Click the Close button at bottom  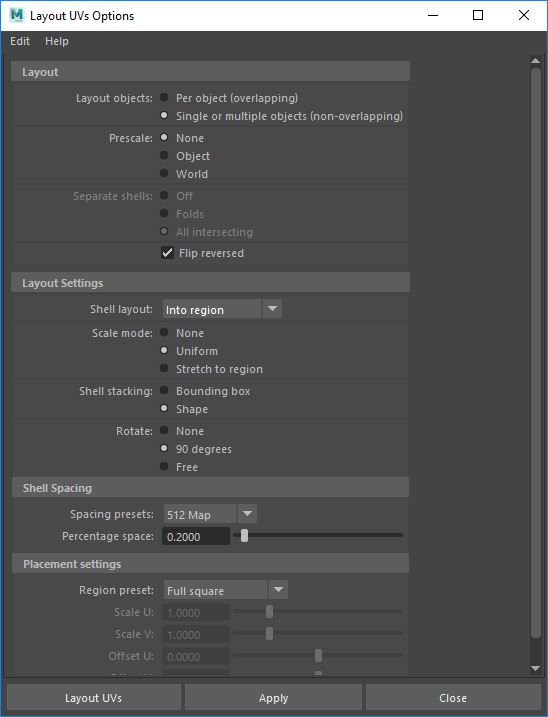[453, 698]
